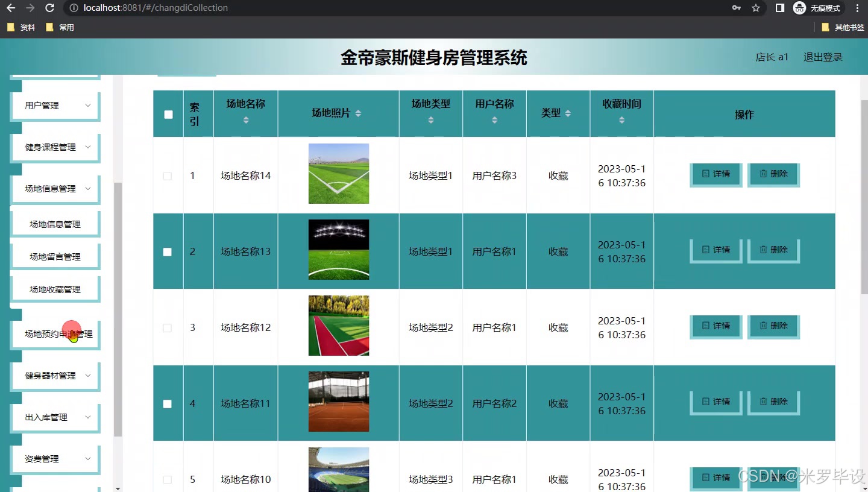Screen dimensions: 868x492
Task: Select the checkbox for row 场地名称11
Action: pyautogui.click(x=168, y=404)
